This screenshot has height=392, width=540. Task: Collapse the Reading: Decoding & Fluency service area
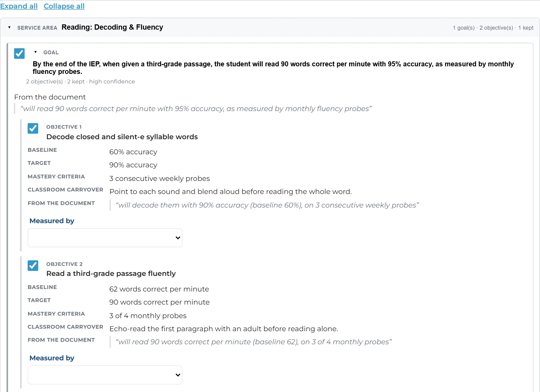click(x=9, y=27)
